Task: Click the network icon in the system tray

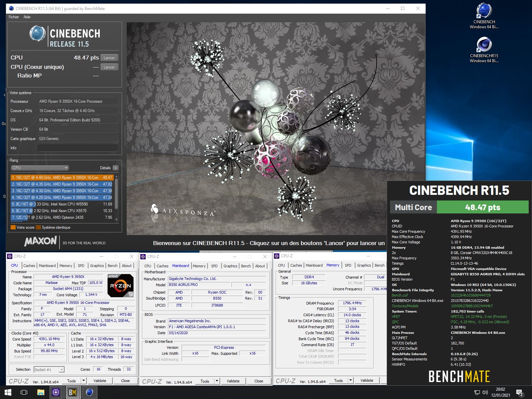Action: pos(477,393)
